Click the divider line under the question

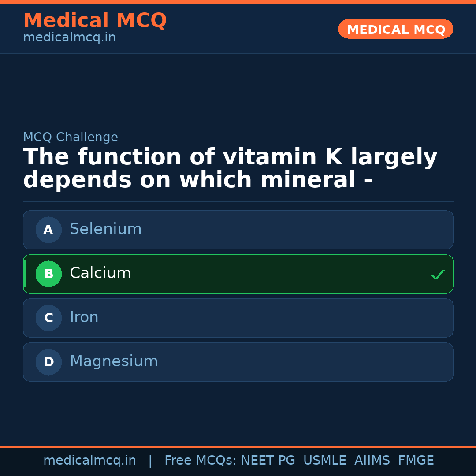[x=238, y=201]
